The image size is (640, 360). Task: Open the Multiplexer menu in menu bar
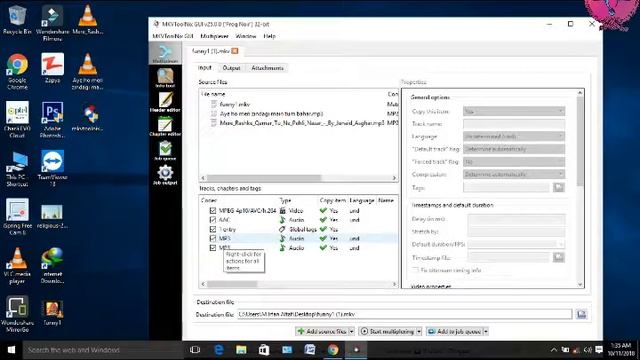[214, 36]
